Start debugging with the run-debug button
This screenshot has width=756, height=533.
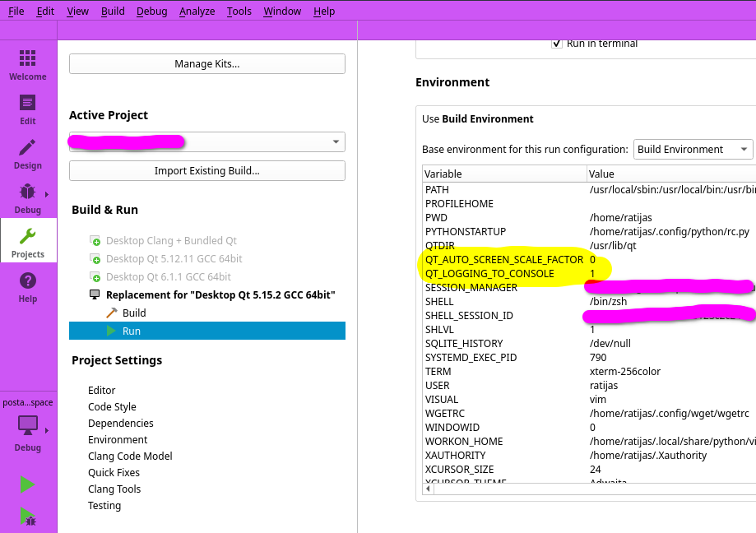tap(28, 517)
